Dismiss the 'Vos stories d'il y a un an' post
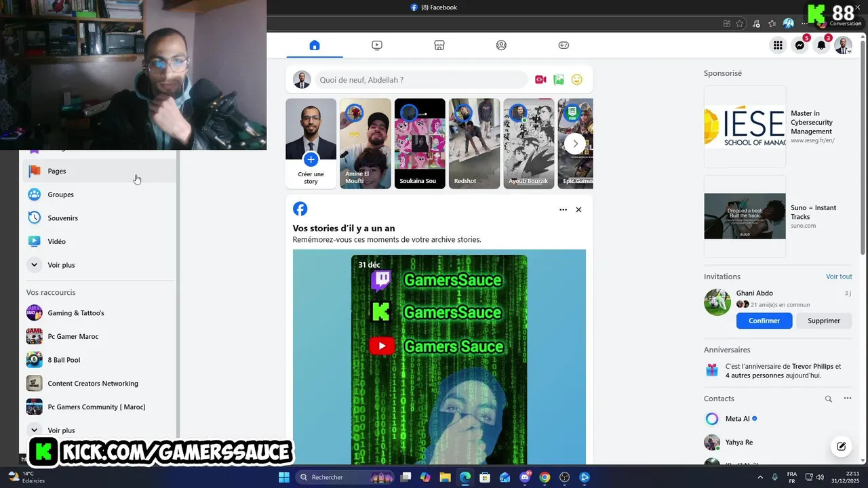 coord(578,210)
